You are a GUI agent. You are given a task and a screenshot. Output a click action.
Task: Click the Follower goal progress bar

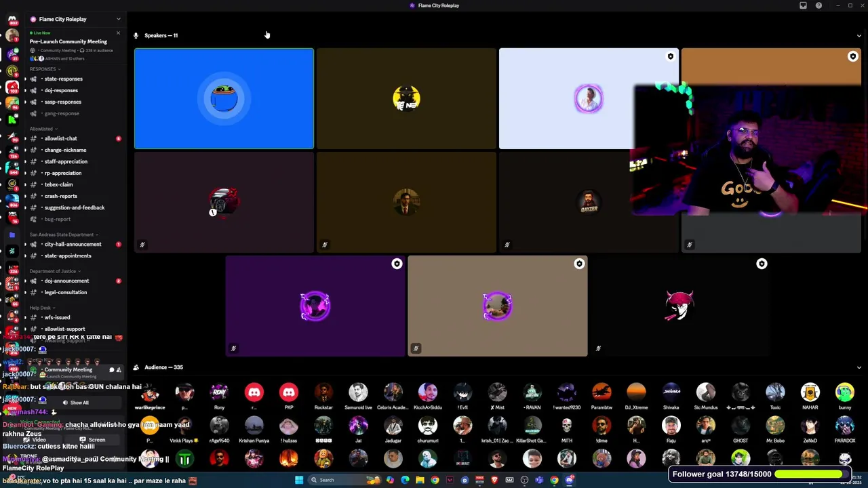click(812, 474)
